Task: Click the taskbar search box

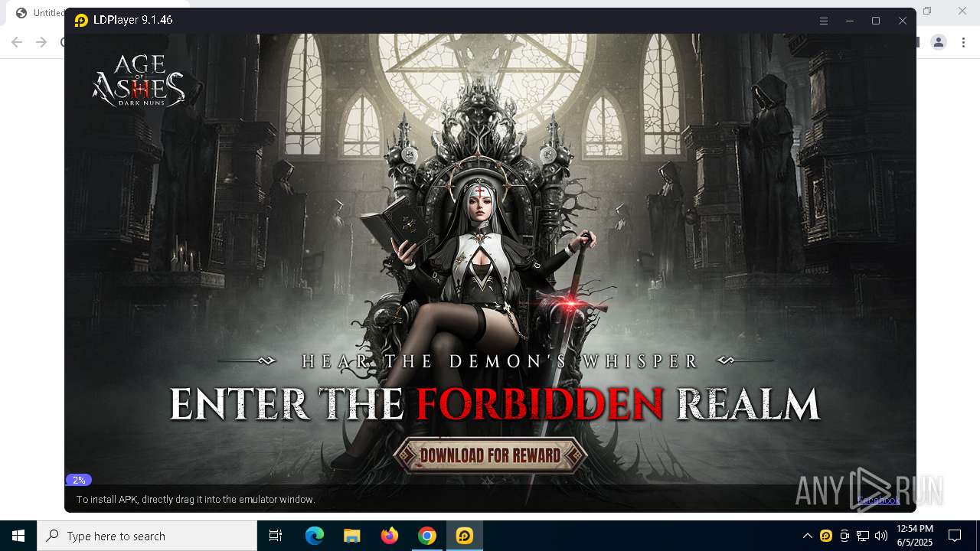Action: click(147, 536)
